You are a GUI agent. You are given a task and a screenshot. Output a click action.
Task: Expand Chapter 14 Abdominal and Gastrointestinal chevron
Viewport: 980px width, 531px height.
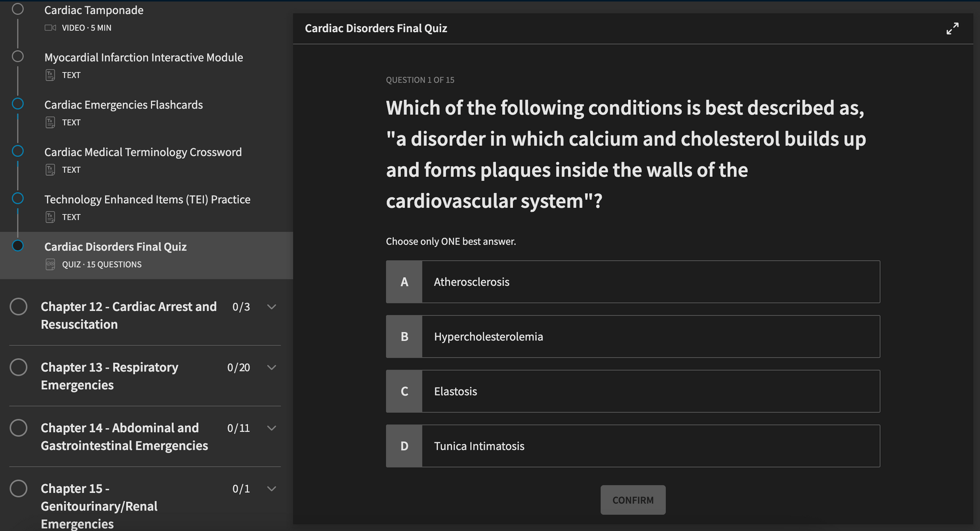click(x=271, y=428)
